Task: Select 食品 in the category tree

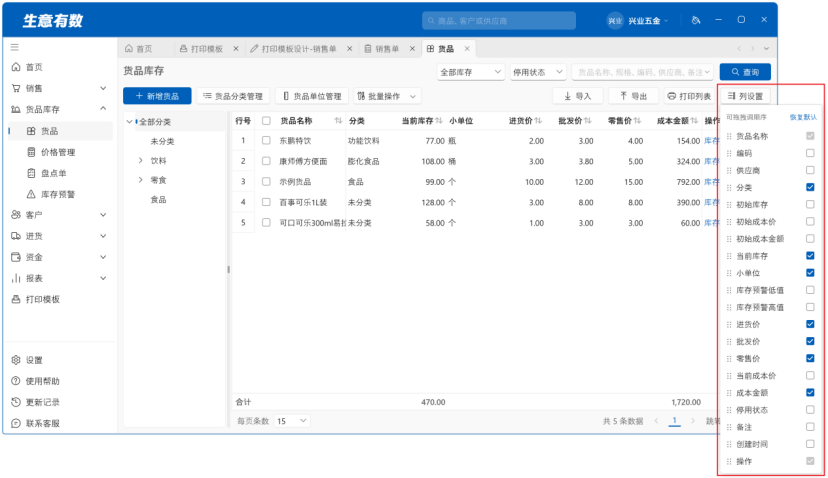Action: (158, 200)
